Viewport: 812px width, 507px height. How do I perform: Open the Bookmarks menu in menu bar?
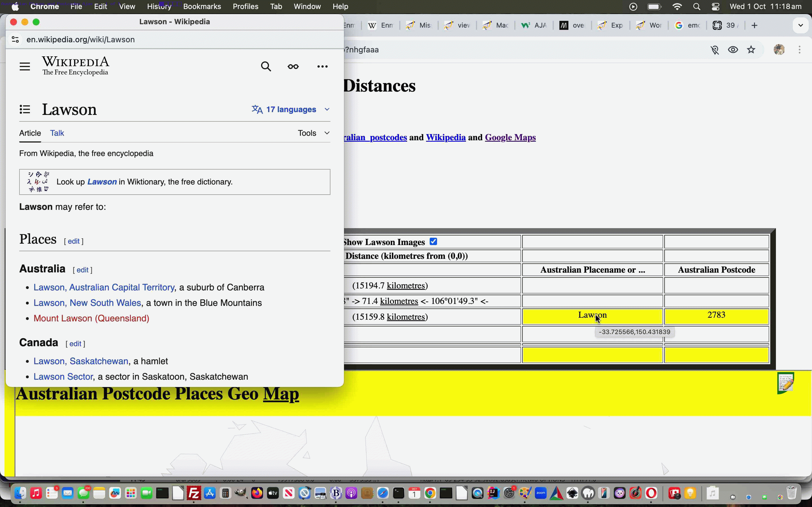[202, 6]
